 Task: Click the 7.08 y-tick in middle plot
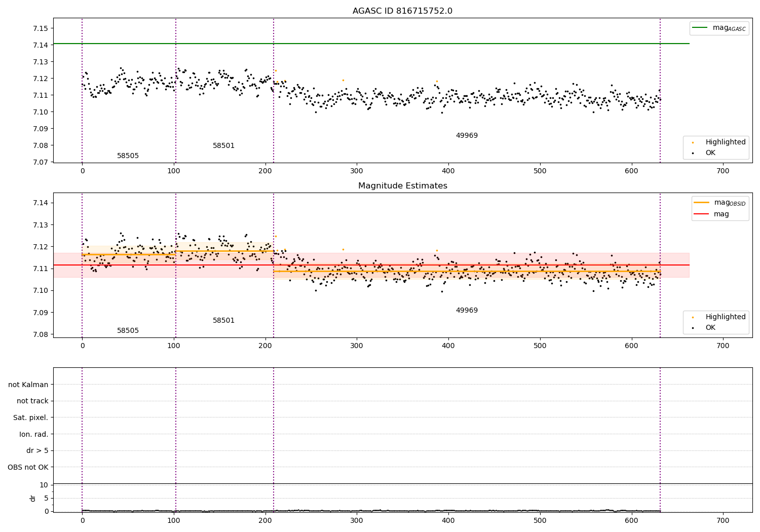pos(41,334)
